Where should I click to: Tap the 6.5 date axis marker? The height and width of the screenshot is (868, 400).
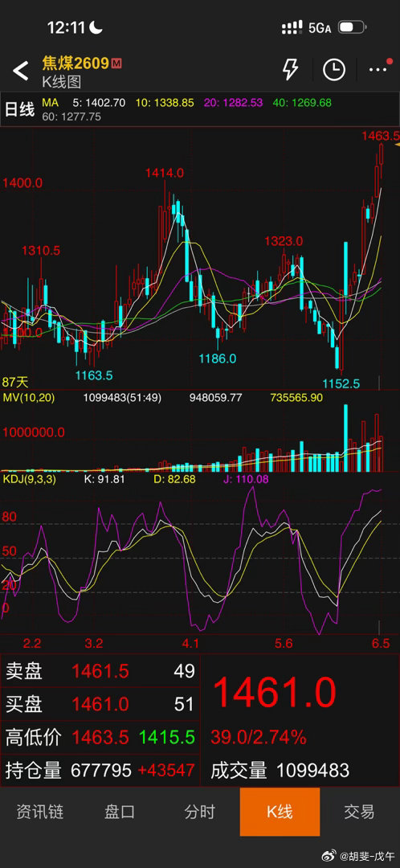tap(381, 643)
